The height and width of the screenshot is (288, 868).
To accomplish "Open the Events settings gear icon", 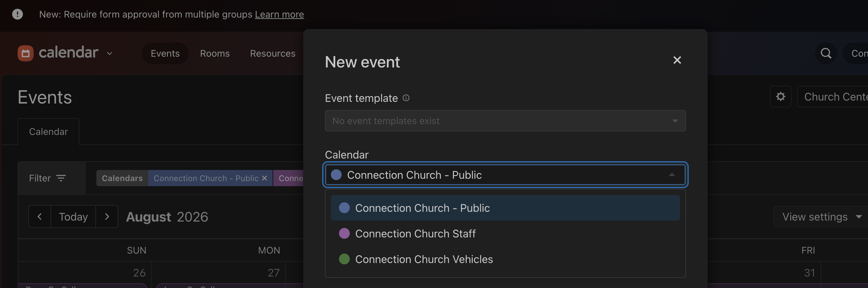I will click(x=781, y=97).
